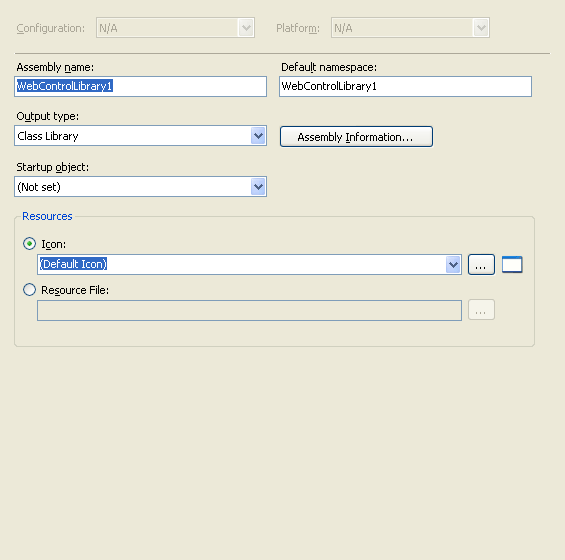Click the Assembly name text field
The width and height of the screenshot is (565, 560).
[141, 86]
